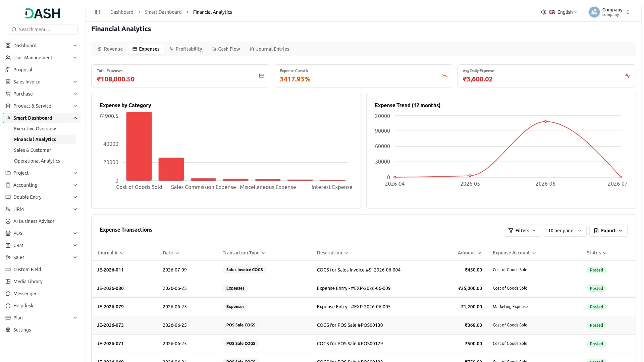The image size is (644, 362).
Task: Click the DASH logo
Action: (43, 13)
